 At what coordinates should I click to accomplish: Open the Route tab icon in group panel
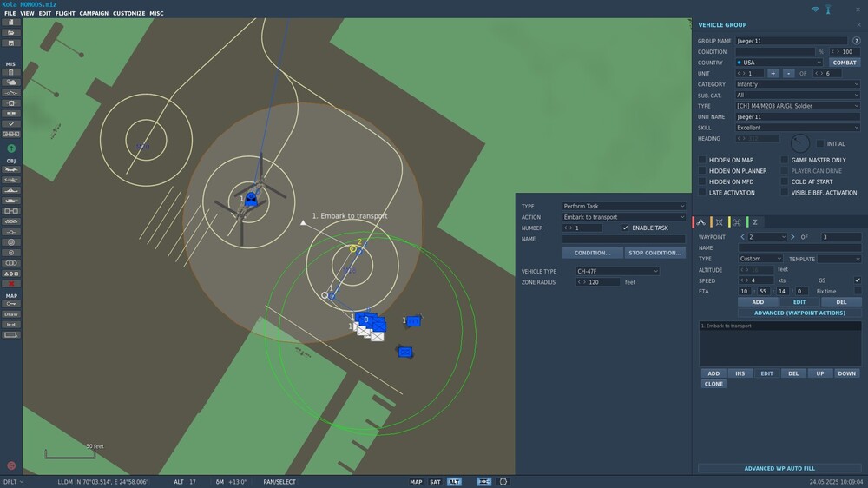pos(700,222)
